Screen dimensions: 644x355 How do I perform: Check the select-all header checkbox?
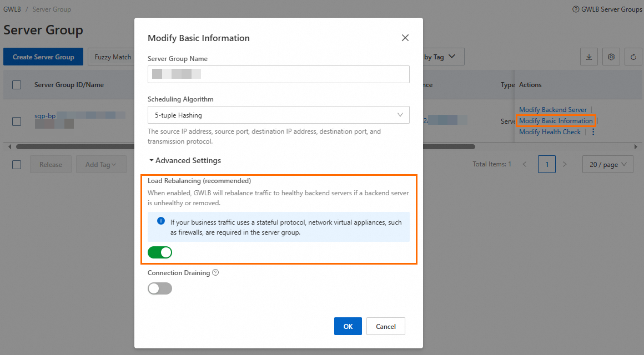[17, 85]
